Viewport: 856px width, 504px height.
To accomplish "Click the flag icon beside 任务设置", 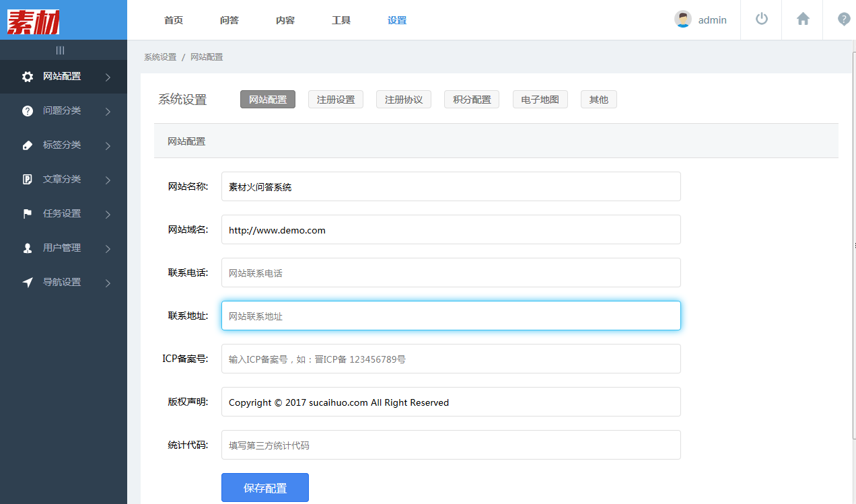I will [x=28, y=214].
